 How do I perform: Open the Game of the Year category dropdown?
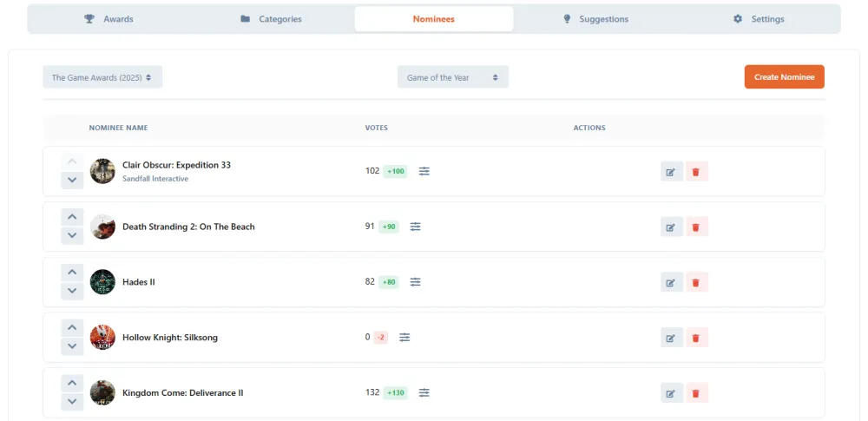click(453, 77)
